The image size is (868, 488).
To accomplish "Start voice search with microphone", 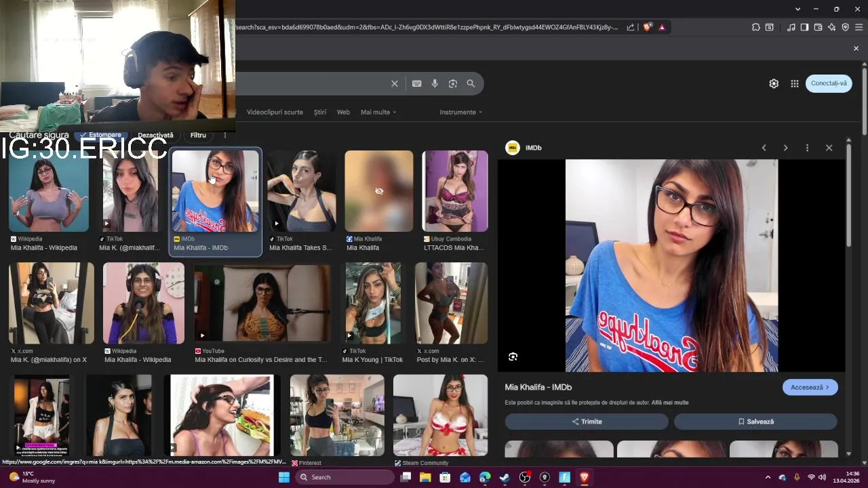I will tap(435, 83).
